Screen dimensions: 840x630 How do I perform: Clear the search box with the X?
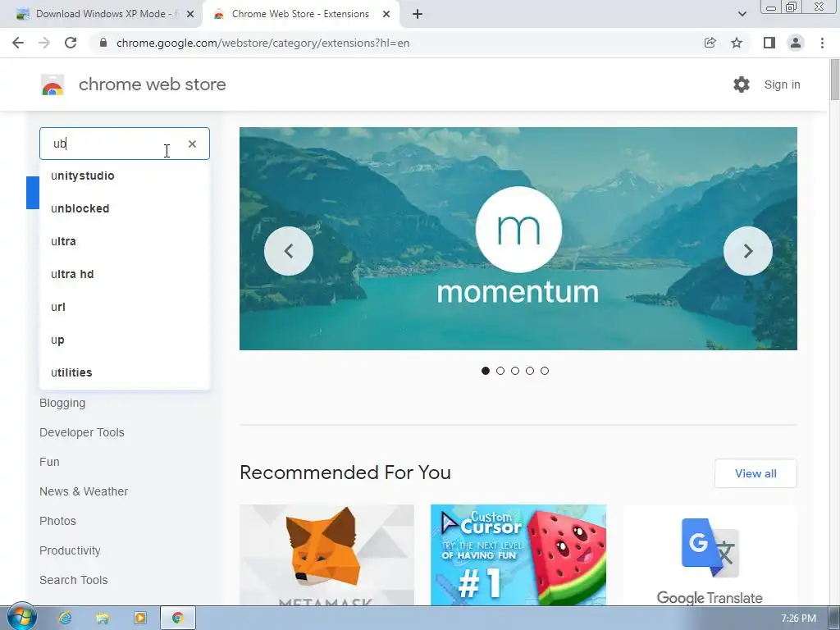pos(192,144)
